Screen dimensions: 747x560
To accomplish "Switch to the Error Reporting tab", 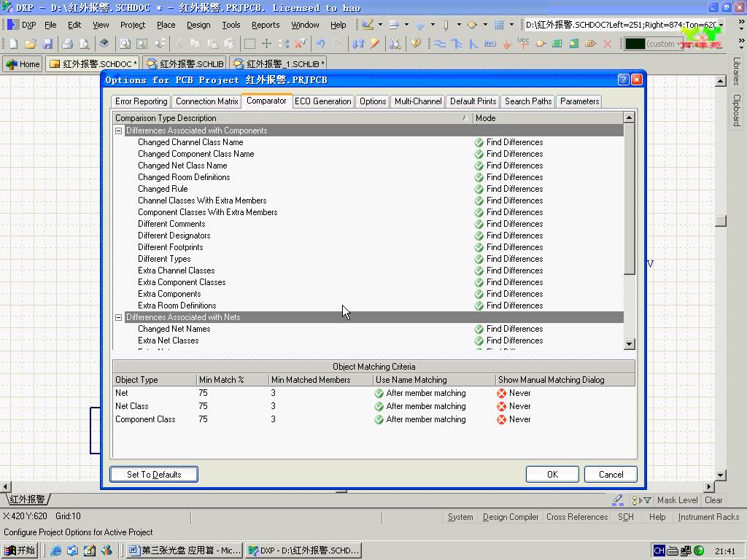I will (141, 101).
